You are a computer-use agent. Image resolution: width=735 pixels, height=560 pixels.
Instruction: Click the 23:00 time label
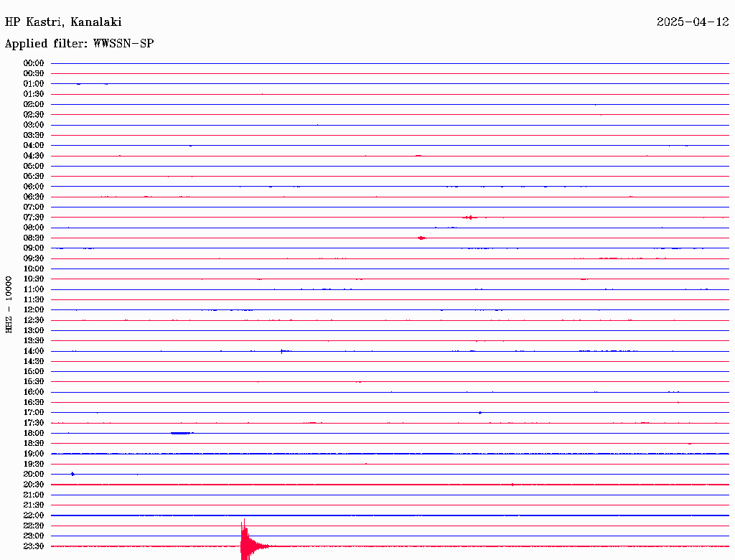34,536
